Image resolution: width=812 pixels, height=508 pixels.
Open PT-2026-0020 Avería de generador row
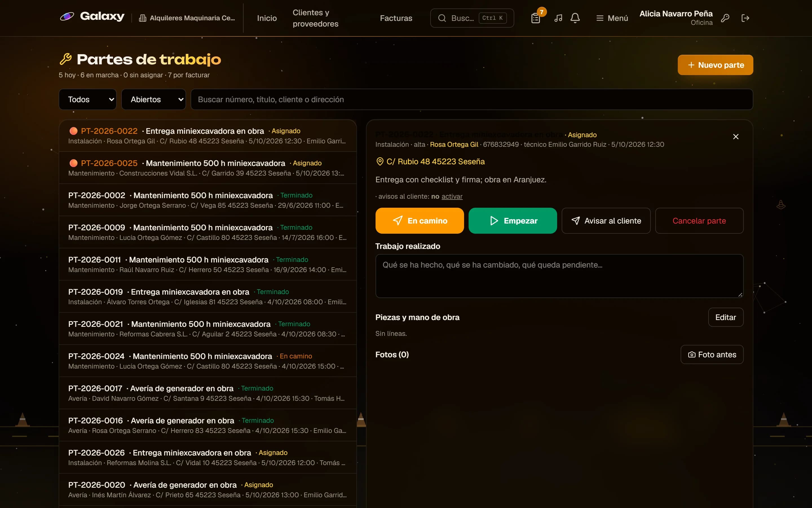208,490
